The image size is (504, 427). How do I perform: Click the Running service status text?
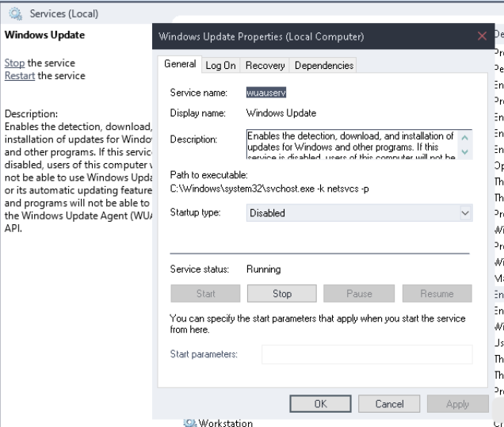(x=264, y=269)
